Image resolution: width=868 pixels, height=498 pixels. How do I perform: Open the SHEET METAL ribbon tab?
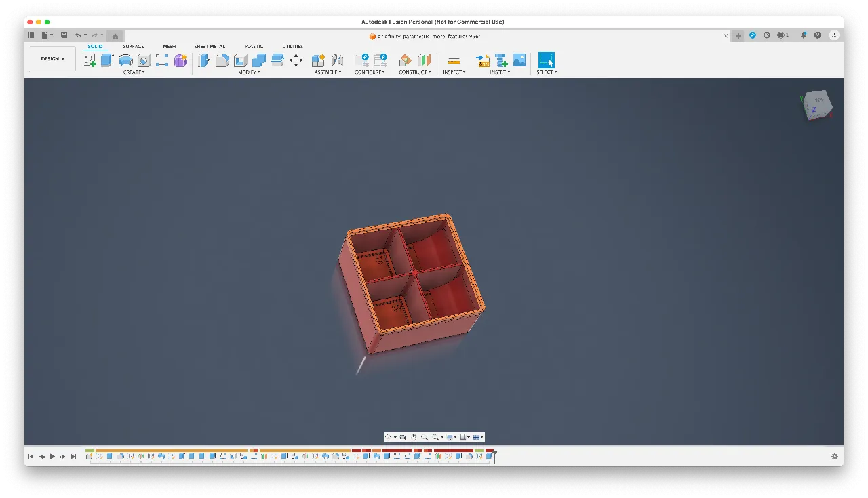210,46
